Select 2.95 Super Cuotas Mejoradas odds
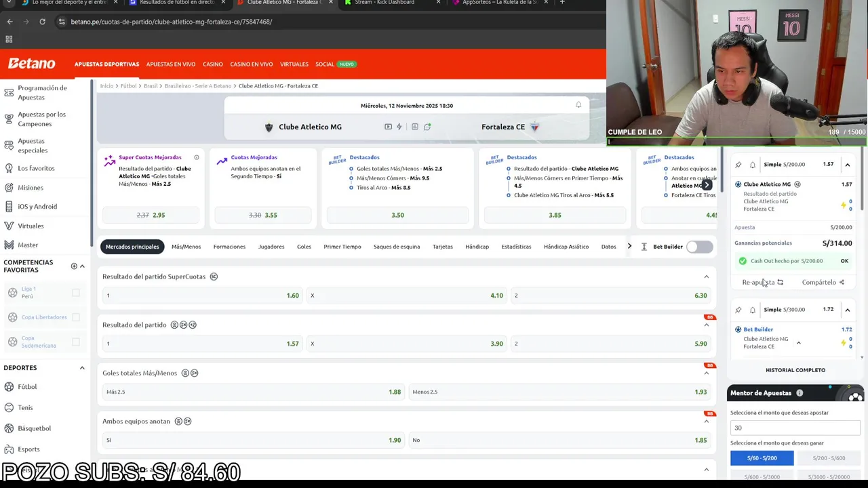The image size is (868, 488). [x=151, y=215]
